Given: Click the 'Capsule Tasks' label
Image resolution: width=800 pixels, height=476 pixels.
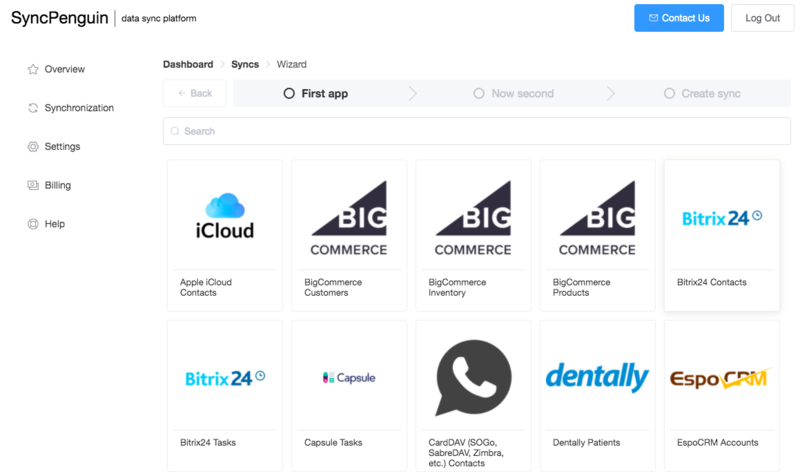Looking at the screenshot, I should coord(333,442).
